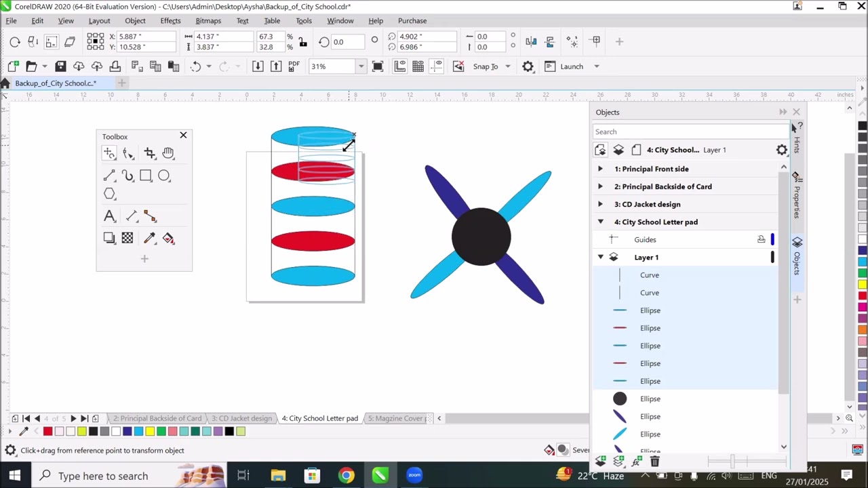868x488 pixels.
Task: Click the Purchase menu item
Action: click(412, 21)
